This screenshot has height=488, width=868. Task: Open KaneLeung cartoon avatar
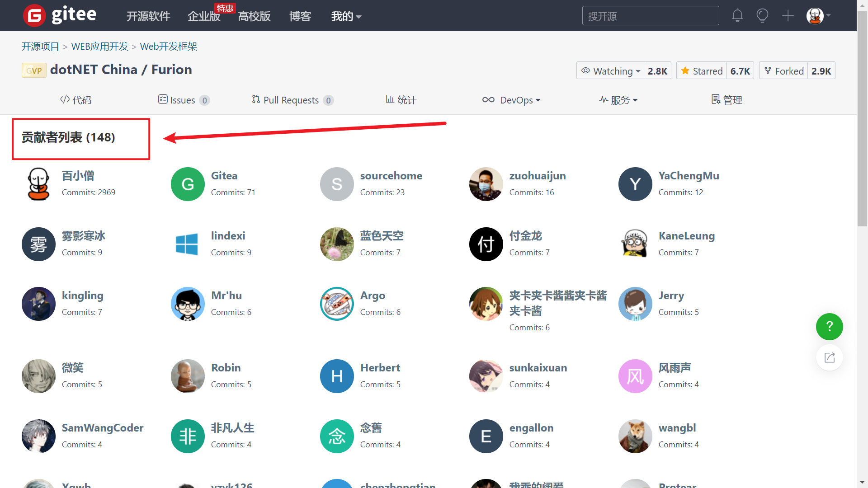coord(635,244)
